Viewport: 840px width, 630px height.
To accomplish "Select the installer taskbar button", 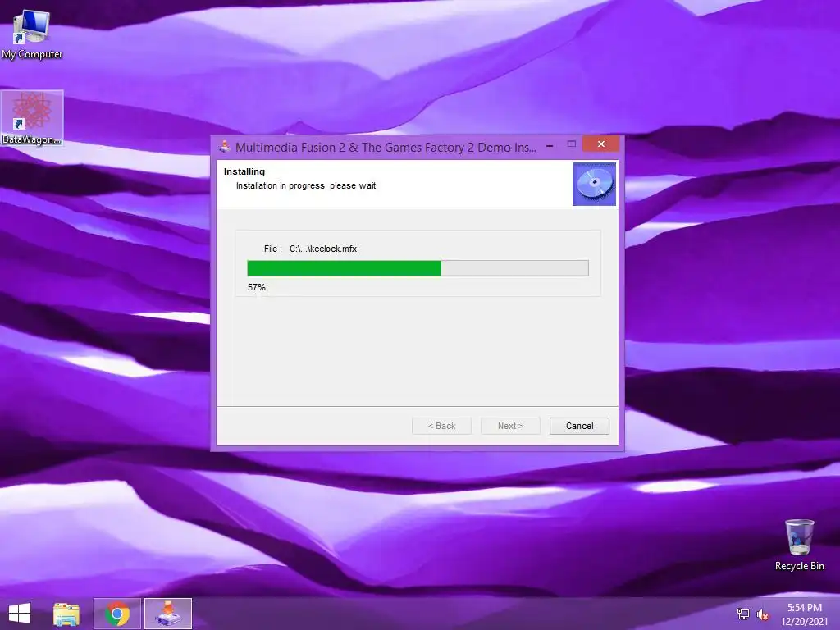I will click(x=168, y=614).
